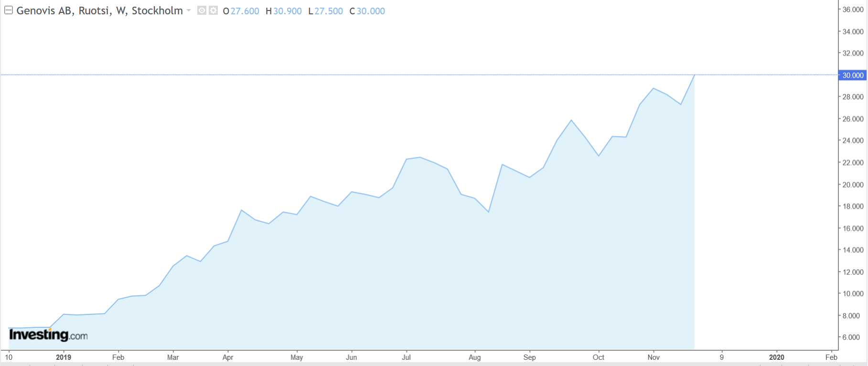Click the Jul label on time axis
868x366 pixels.
[406, 357]
